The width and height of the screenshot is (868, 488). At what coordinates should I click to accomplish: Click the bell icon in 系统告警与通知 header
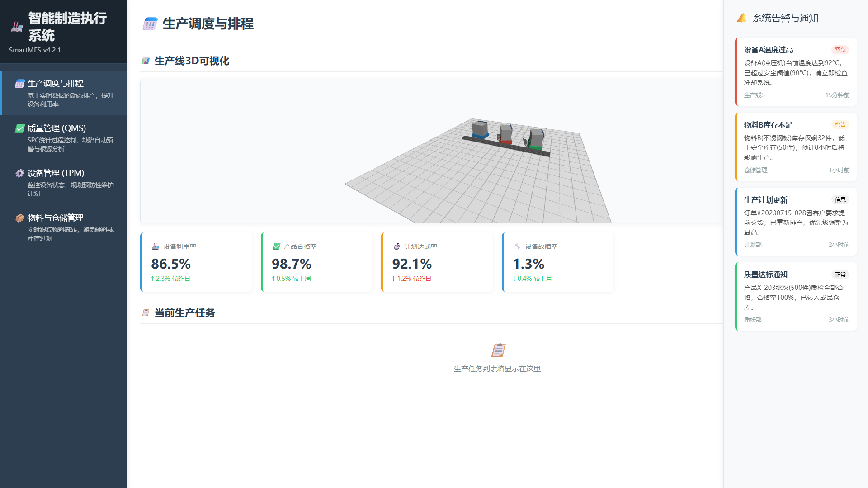coord(741,18)
